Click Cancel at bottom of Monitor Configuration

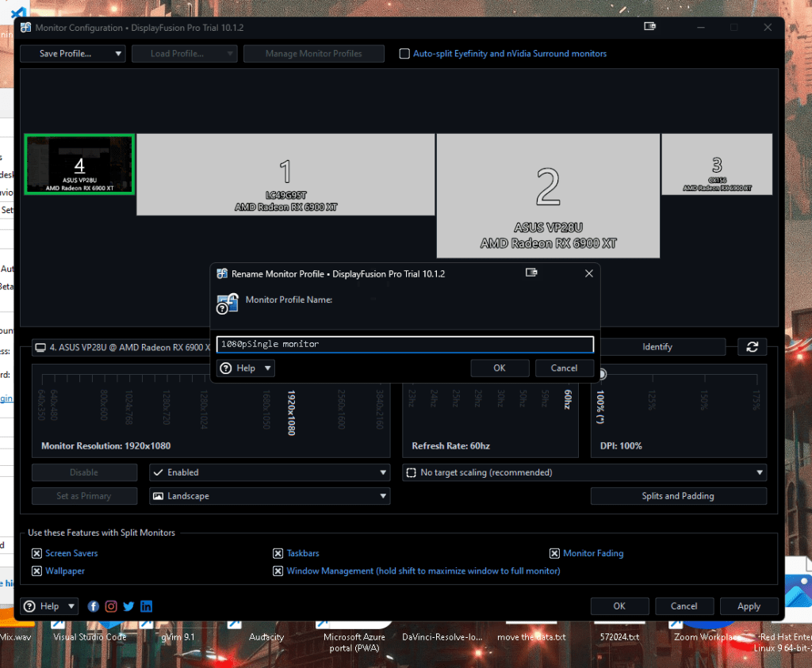click(x=684, y=606)
